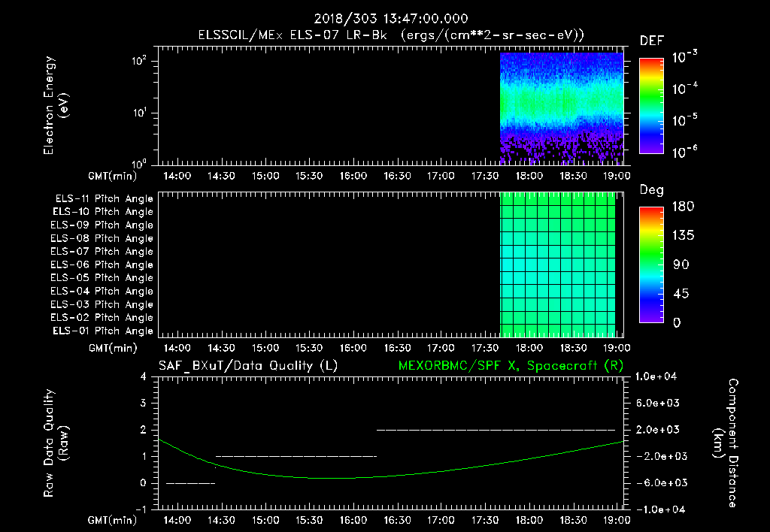Image resolution: width=770 pixels, height=532 pixels.
Task: Click the 16:00 tick under the data quality panel
Action: (353, 520)
